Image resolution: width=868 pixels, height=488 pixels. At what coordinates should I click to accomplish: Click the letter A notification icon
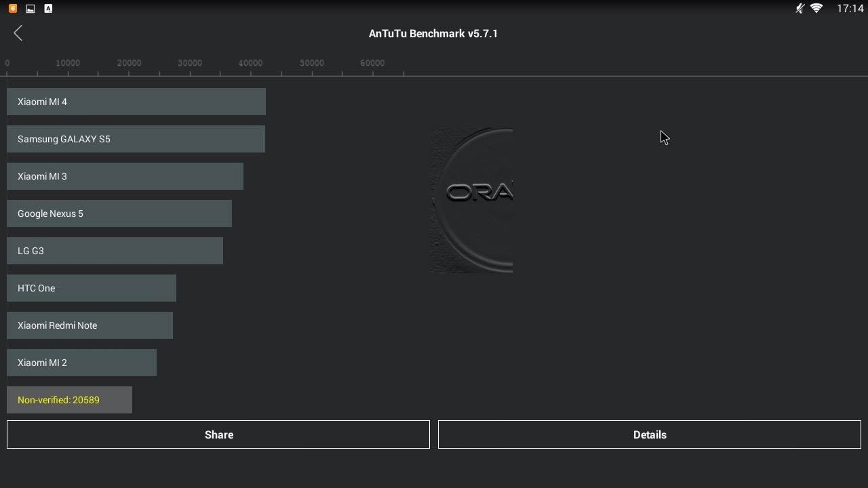pos(48,9)
